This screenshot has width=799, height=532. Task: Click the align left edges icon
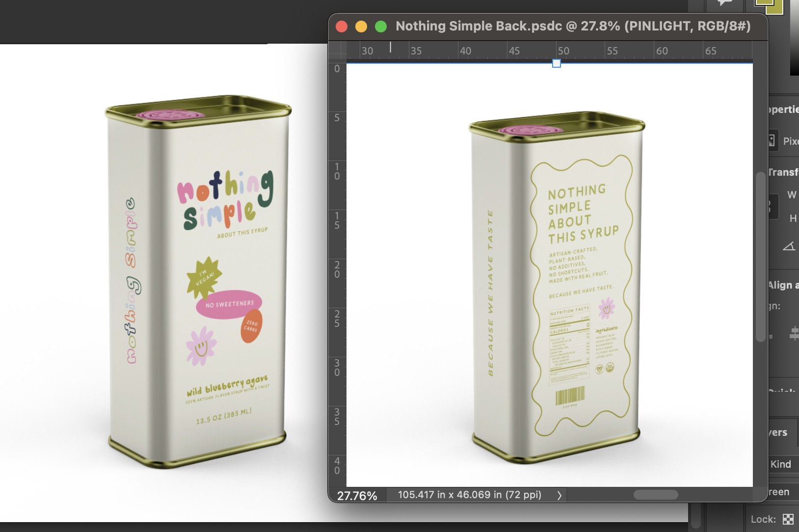tap(771, 336)
